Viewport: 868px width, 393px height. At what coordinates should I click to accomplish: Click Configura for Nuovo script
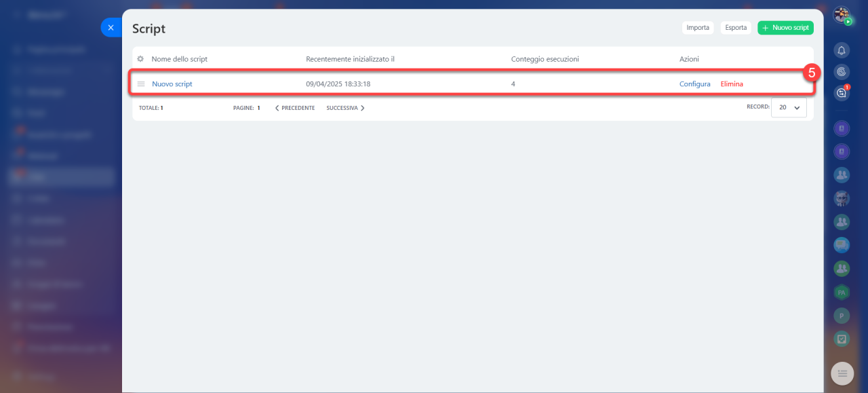(695, 84)
